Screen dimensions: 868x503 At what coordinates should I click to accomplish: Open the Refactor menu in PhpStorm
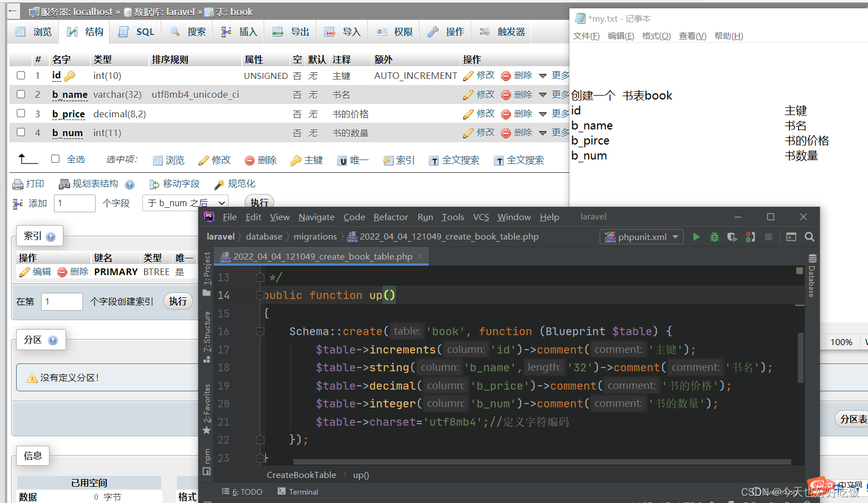click(390, 217)
